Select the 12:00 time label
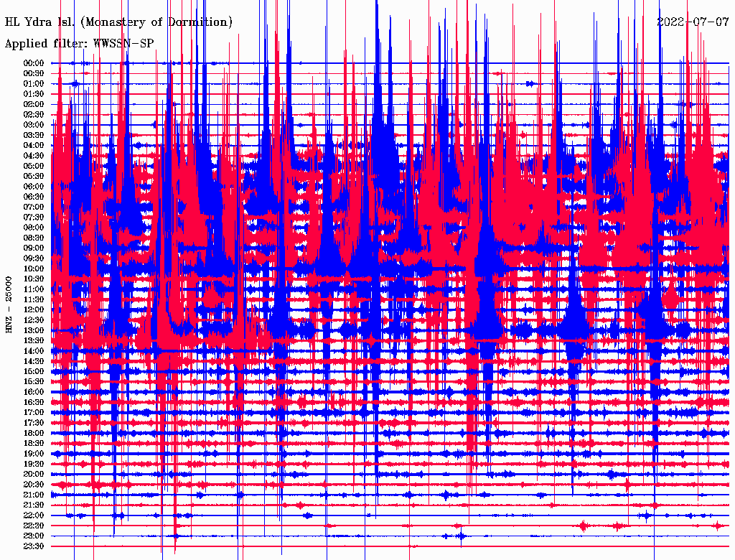 (34, 309)
